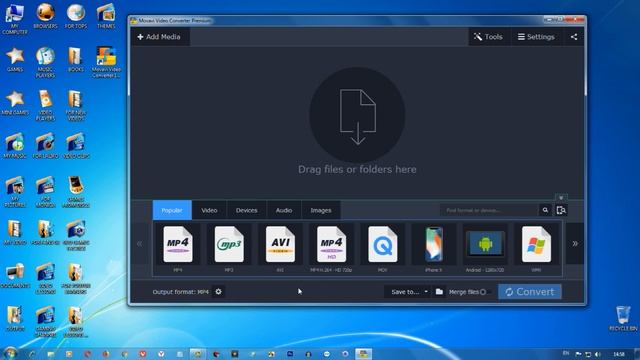Open the Recycle Bin
The image size is (640, 360).
[x=623, y=319]
